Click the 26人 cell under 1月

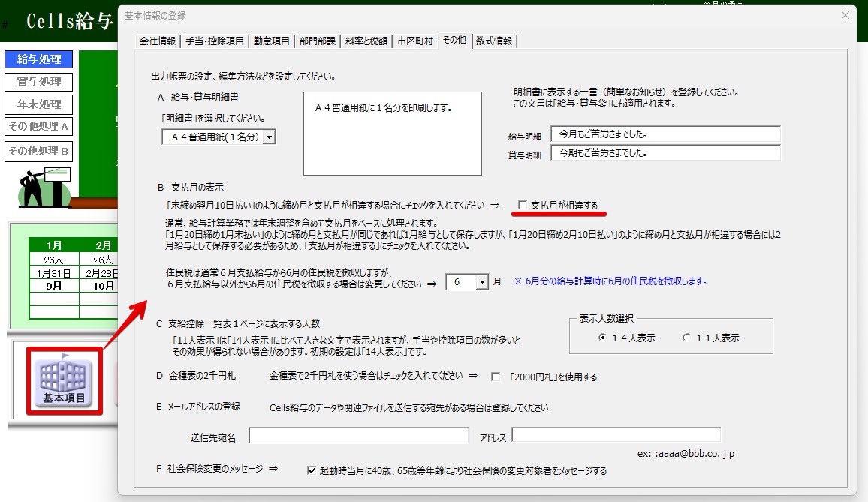pyautogui.click(x=54, y=260)
